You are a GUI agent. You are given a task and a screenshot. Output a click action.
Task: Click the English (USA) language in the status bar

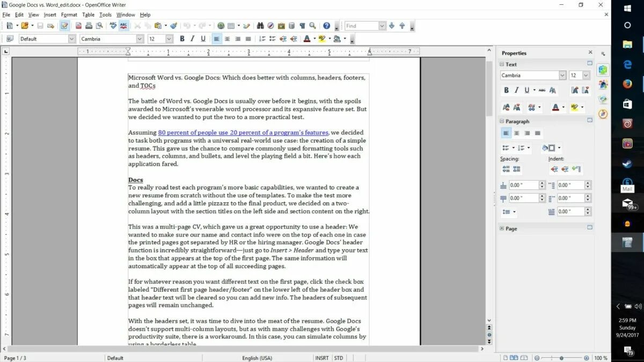point(258,358)
